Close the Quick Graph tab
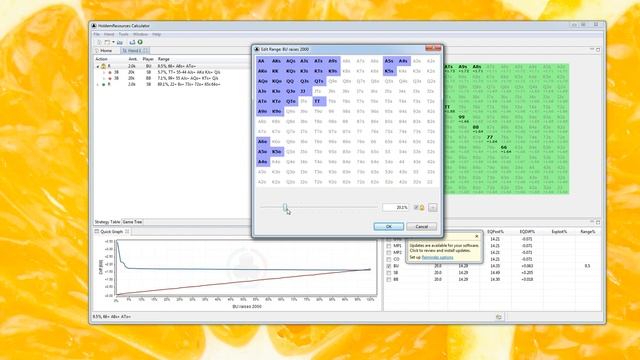 [127, 231]
